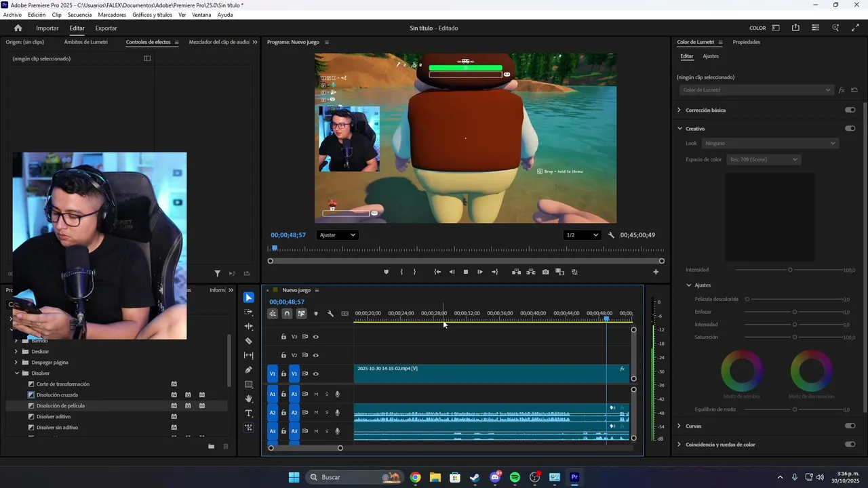The image size is (868, 488).
Task: Toggle Linked Selection in timeline
Action: (x=302, y=314)
